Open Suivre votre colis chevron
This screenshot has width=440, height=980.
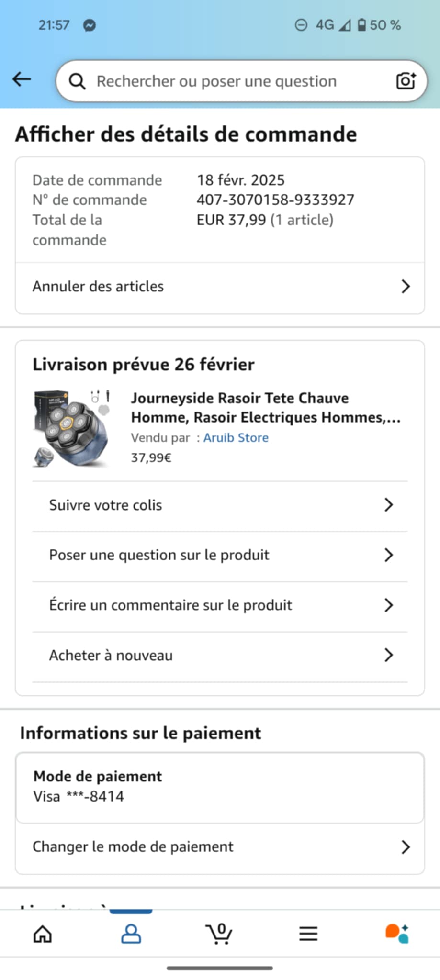tap(389, 505)
